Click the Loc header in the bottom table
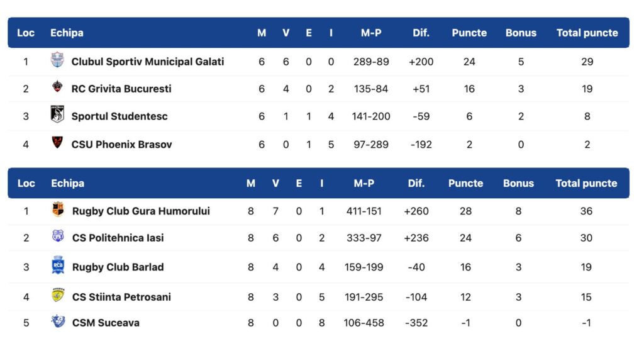644x363 pixels. click(26, 184)
